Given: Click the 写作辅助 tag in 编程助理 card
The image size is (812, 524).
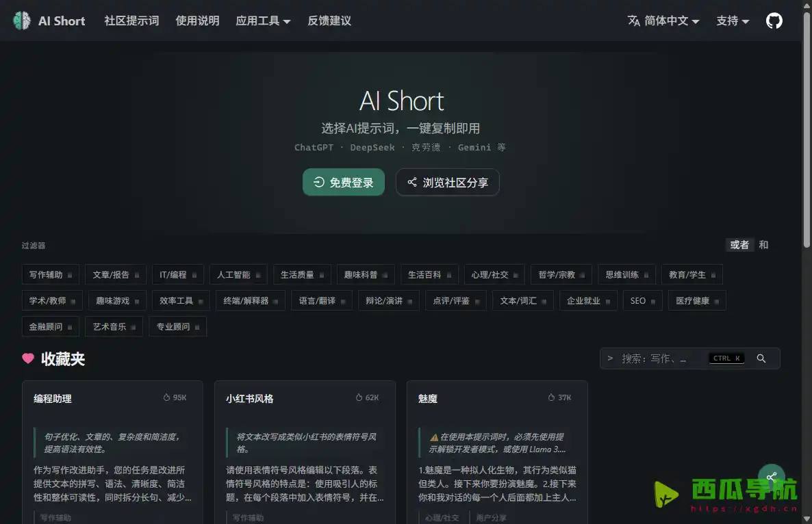Looking at the screenshot, I should pos(55,517).
